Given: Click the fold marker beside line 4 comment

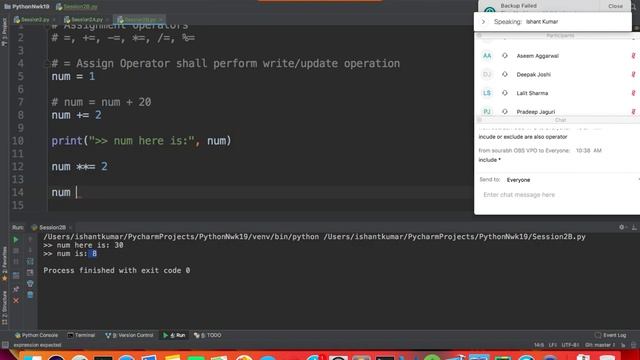Looking at the screenshot, I should (46, 64).
